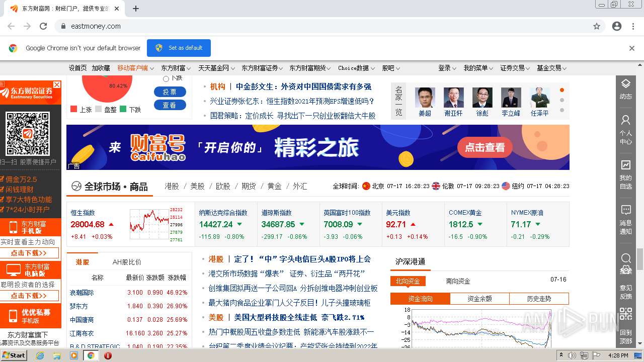Click the Eastmoney Securities QR code image
Screen dimensions: 644x362
[x=28, y=134]
